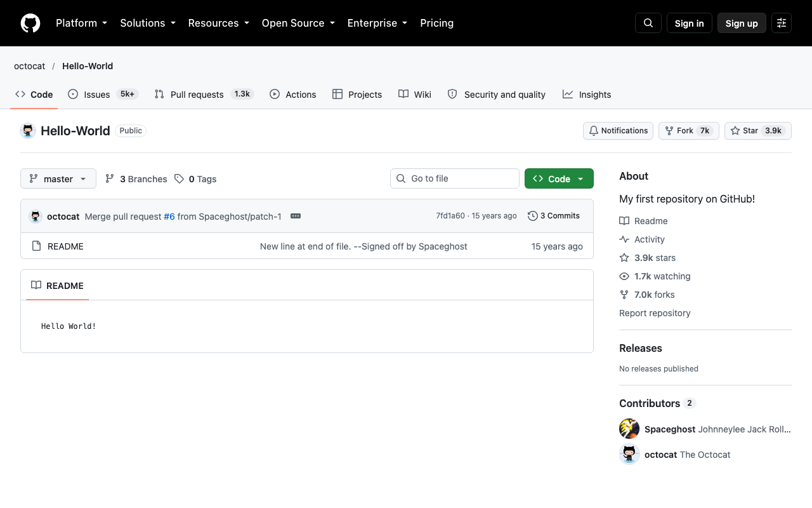The image size is (812, 508).
Task: Click the Spaceghost contributor avatar
Action: (x=629, y=429)
